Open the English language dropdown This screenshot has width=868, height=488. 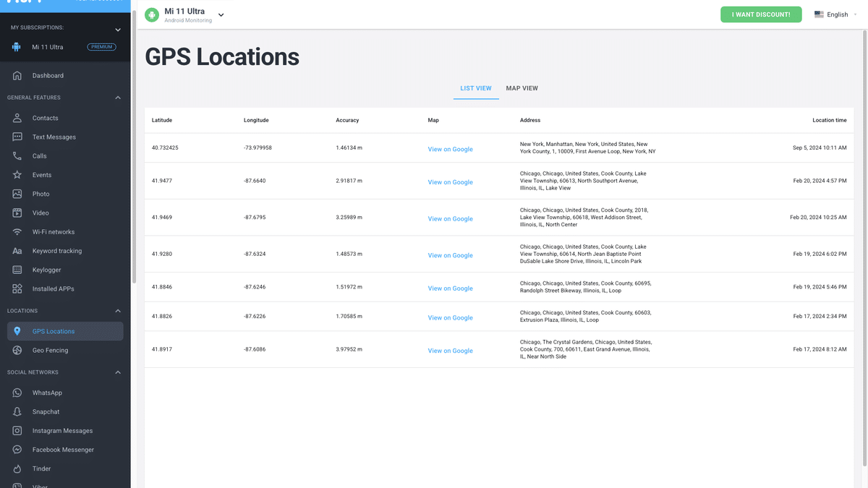(x=835, y=14)
